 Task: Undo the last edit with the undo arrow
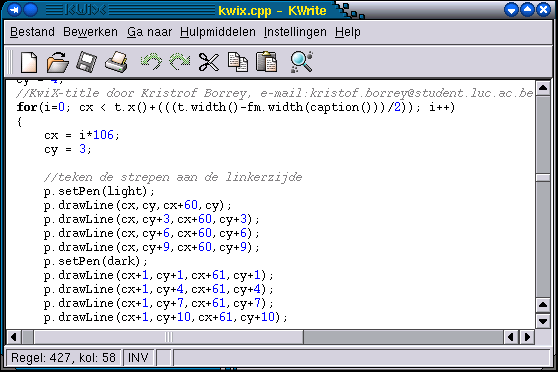click(151, 62)
